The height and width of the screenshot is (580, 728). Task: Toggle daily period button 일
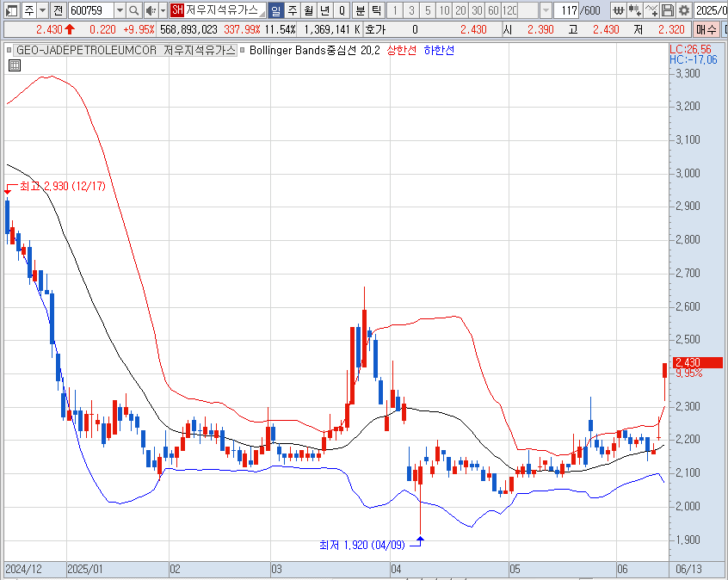click(x=275, y=10)
